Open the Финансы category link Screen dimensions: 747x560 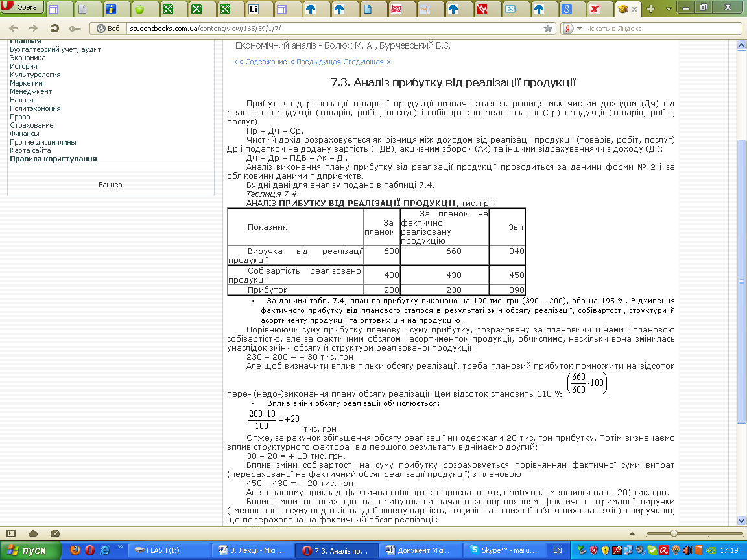click(x=25, y=134)
